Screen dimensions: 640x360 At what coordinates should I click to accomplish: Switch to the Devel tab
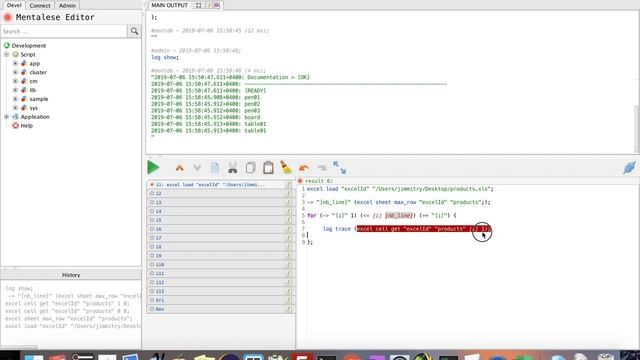coord(14,5)
